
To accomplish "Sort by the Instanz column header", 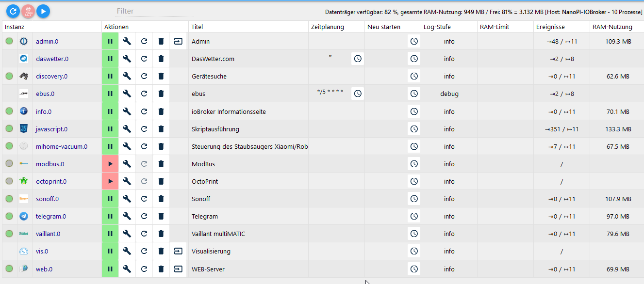I will pos(15,27).
